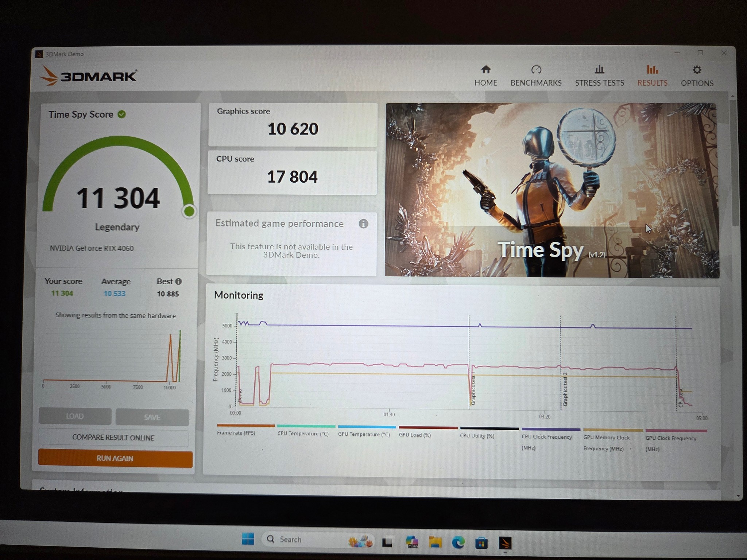Click the taskbar Search box

tap(317, 540)
